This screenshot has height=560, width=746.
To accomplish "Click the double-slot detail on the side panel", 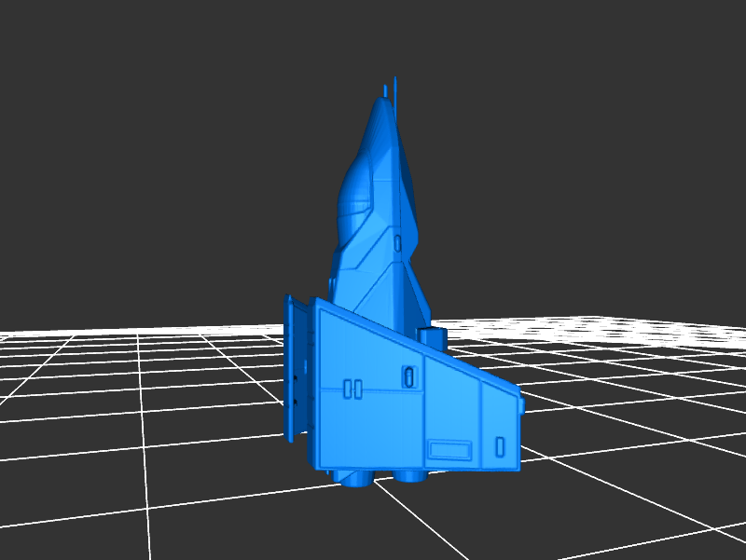I will click(352, 388).
